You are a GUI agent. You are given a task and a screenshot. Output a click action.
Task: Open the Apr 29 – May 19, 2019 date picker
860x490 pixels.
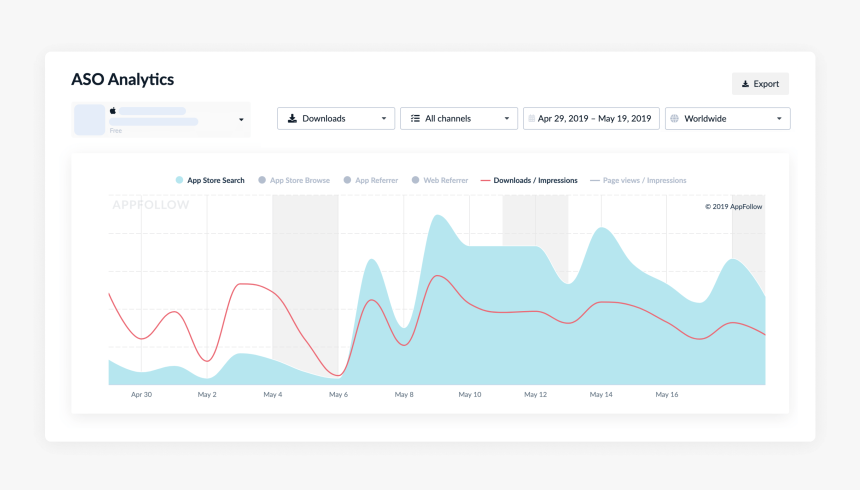click(x=591, y=119)
